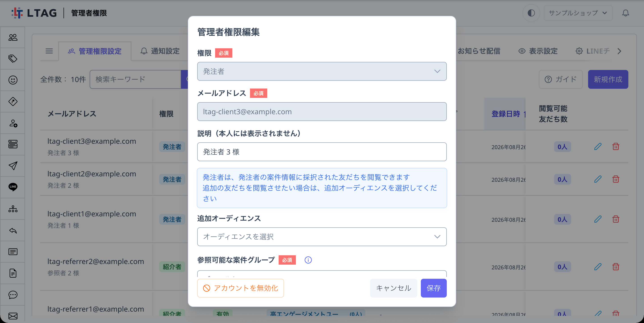Screen dimensions: 644x323
Task: Click the paper plane send icon
Action: 13,166
